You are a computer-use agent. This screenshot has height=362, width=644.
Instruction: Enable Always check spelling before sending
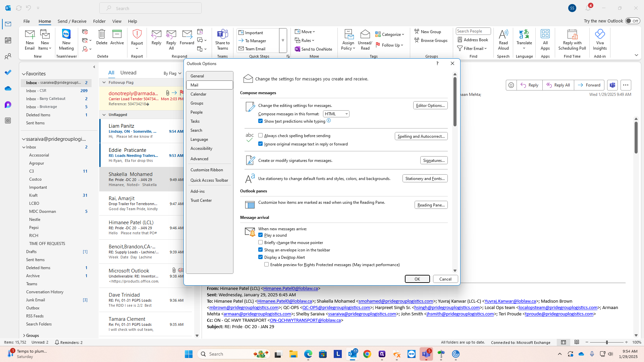261,135
